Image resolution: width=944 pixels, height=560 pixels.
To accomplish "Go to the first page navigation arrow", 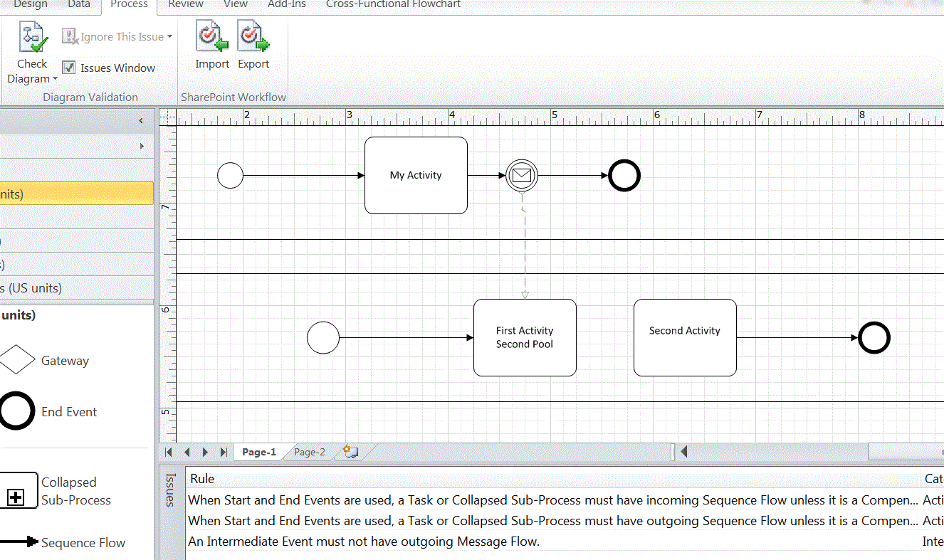I will (x=169, y=452).
